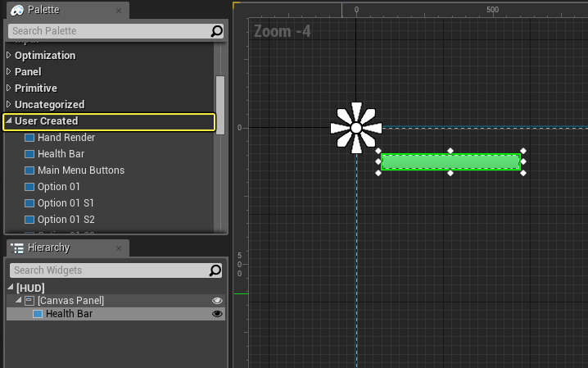Click the Canvas Panel icon in Hierarchy

click(x=29, y=301)
